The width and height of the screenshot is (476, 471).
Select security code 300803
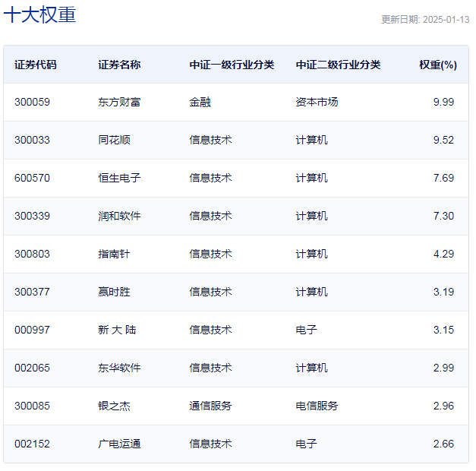point(32,254)
